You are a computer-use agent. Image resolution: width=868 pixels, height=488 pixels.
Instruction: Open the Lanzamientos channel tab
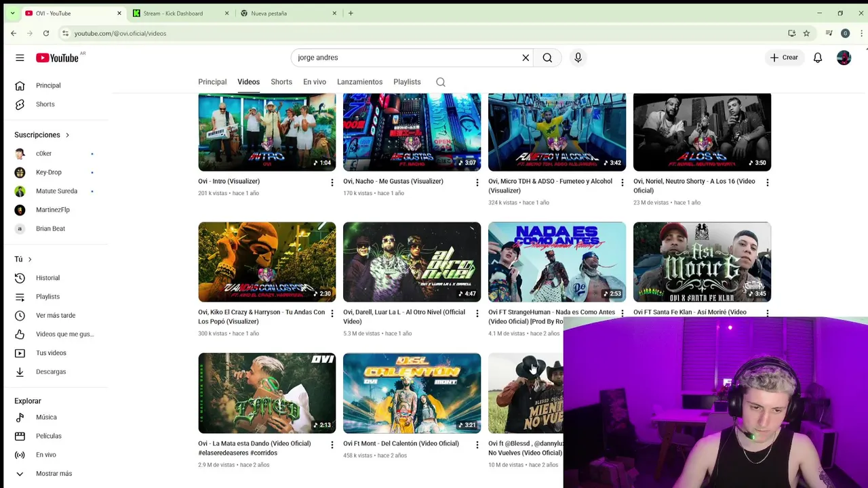click(359, 82)
